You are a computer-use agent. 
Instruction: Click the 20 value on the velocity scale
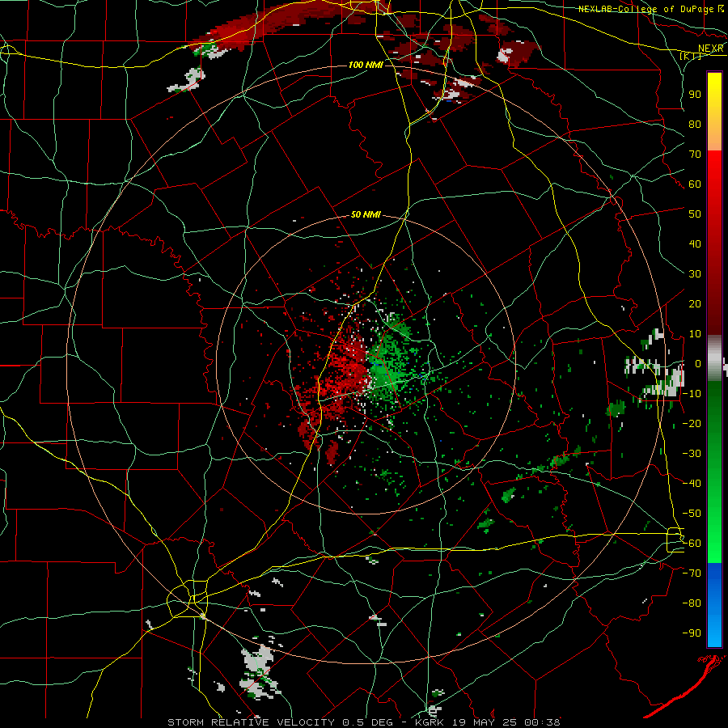pyautogui.click(x=695, y=303)
